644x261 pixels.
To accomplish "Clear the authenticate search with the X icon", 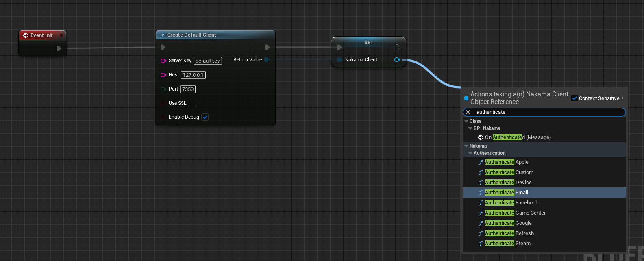I will tap(468, 112).
